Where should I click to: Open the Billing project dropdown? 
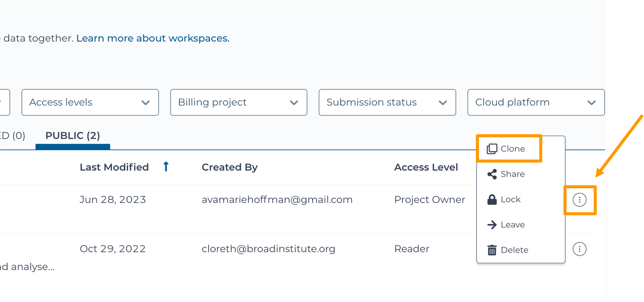click(x=239, y=102)
